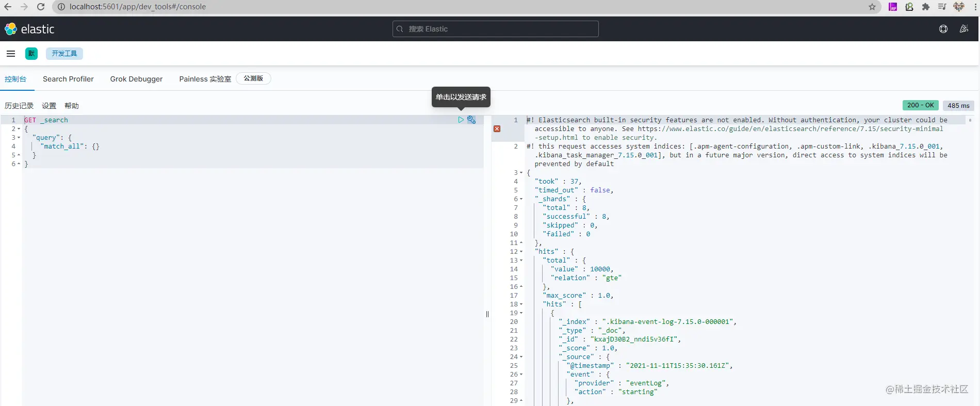
Task: Click the "_type" : "_doc" line
Action: tap(592, 331)
